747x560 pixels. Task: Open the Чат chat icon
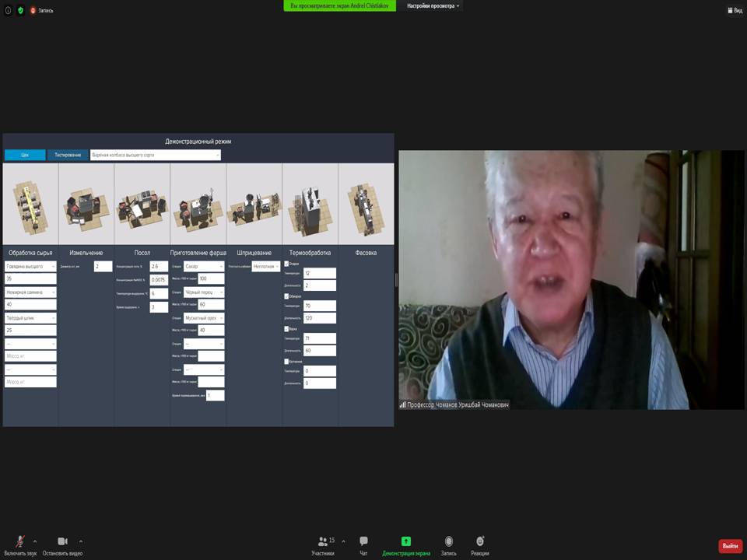363,541
